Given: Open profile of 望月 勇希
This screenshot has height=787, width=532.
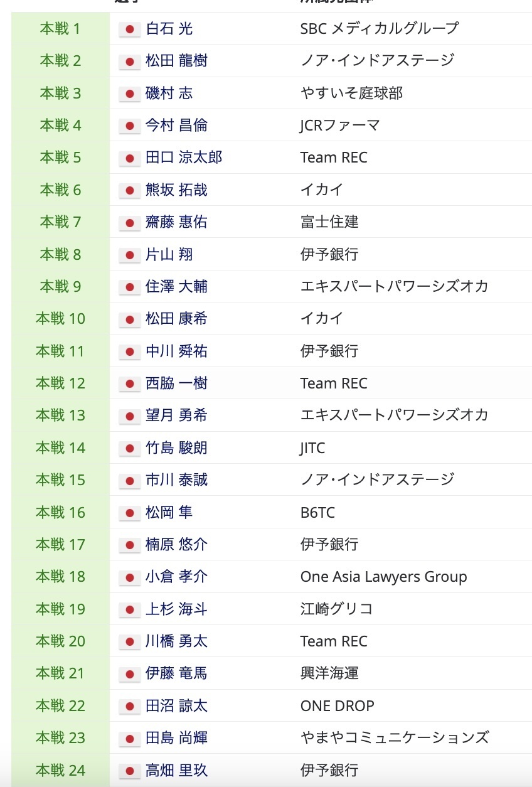Looking at the screenshot, I should click(176, 415).
